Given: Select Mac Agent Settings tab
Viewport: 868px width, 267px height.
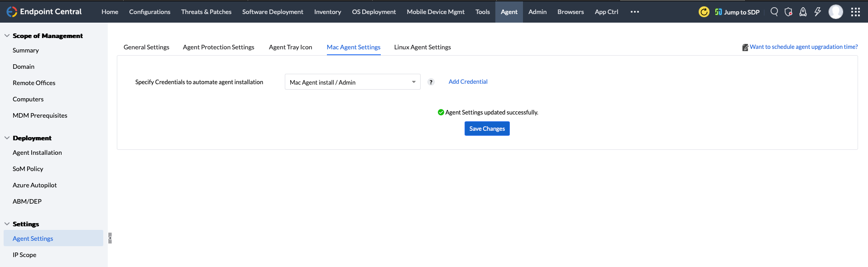Looking at the screenshot, I should point(354,47).
